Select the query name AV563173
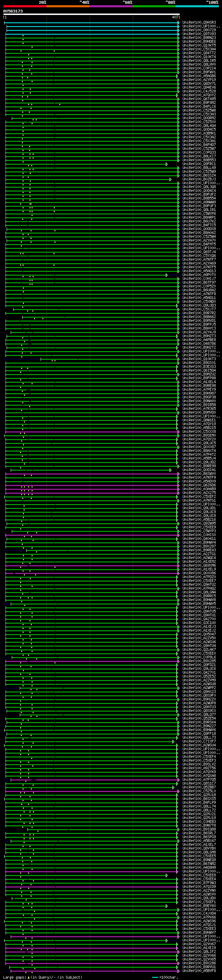The image size is (222, 980). [13, 11]
